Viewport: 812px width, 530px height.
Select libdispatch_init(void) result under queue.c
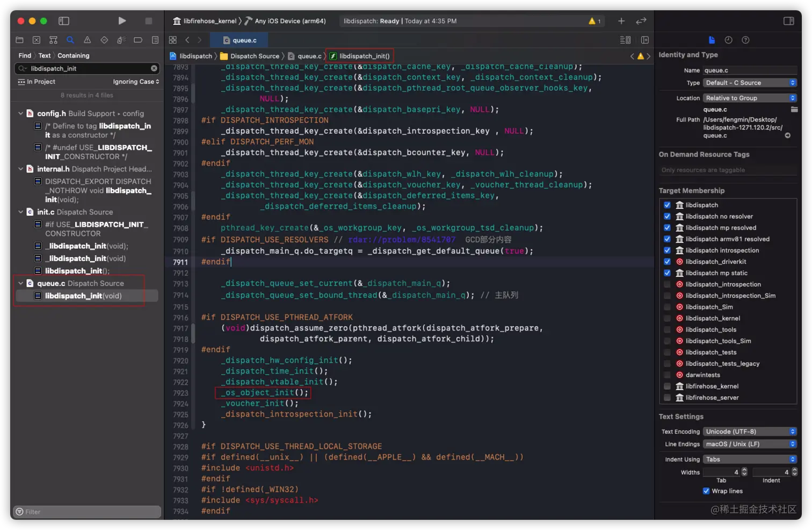click(x=83, y=296)
